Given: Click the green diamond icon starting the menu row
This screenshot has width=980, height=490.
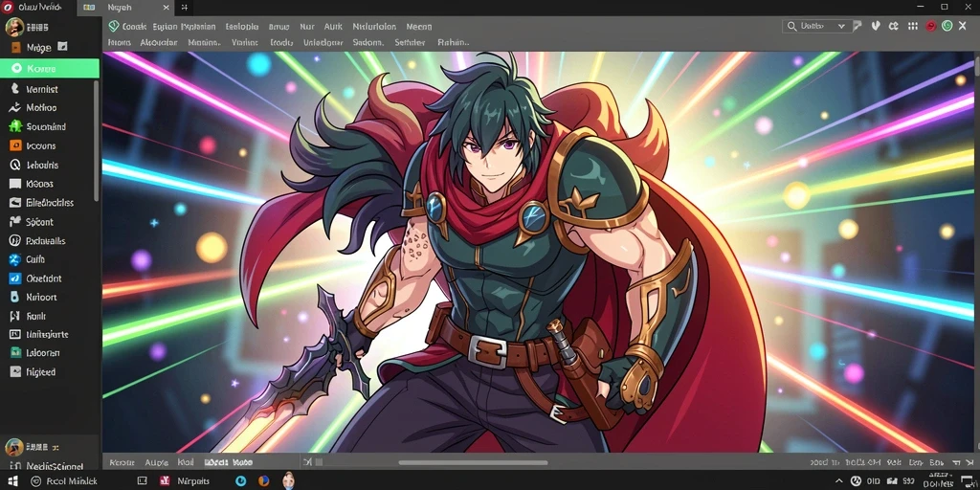Looking at the screenshot, I should (113, 26).
